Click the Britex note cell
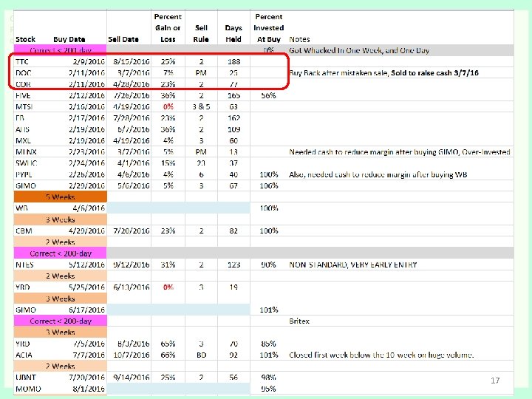 click(299, 321)
